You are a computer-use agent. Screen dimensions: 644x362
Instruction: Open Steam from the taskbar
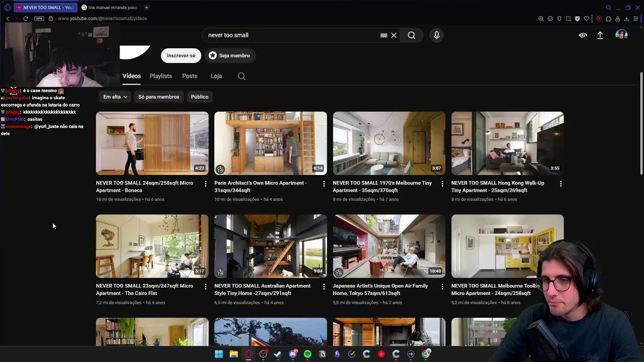pyautogui.click(x=278, y=354)
